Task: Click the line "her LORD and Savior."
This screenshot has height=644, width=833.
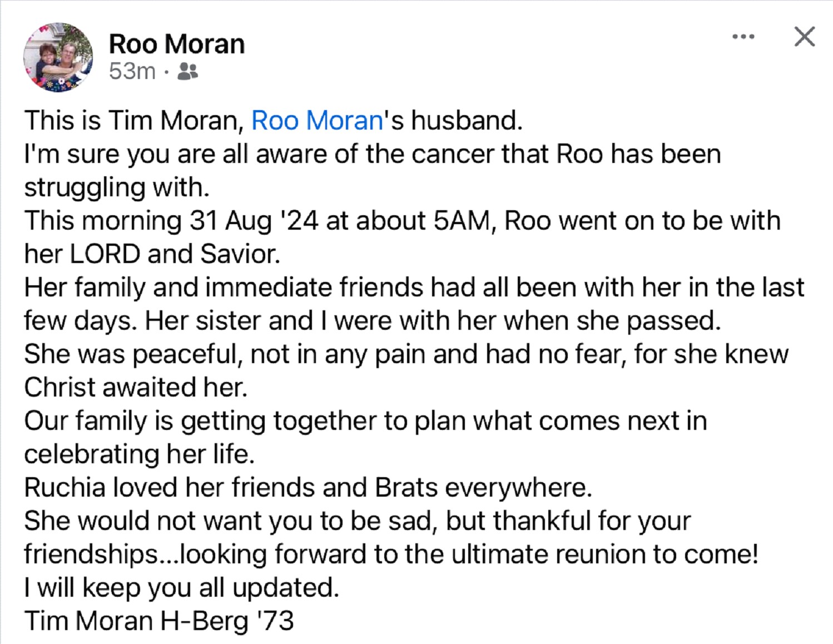Action: tap(152, 254)
